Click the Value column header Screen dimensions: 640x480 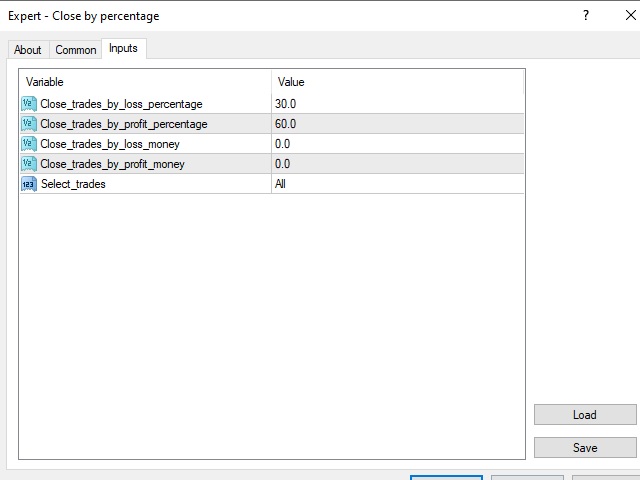(396, 82)
